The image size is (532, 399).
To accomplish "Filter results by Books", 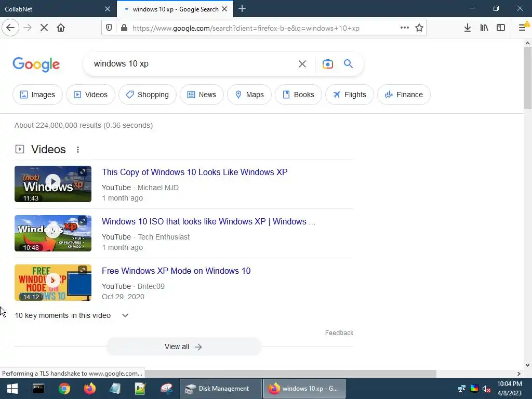I will [299, 95].
